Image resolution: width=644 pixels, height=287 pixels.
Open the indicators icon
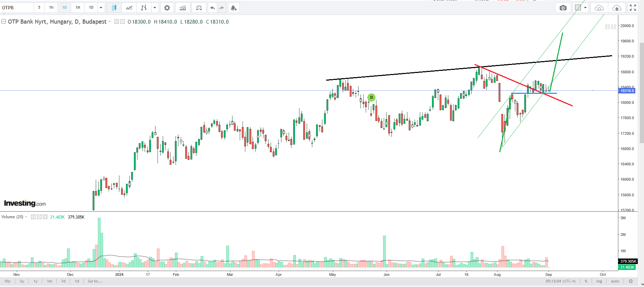click(x=183, y=8)
